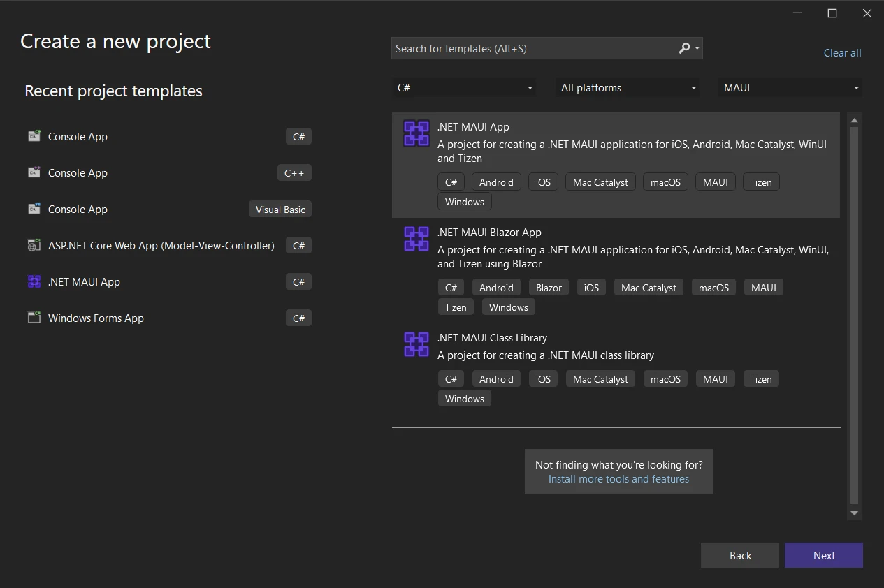
Task: Open the MAUI project type dropdown
Action: [790, 88]
